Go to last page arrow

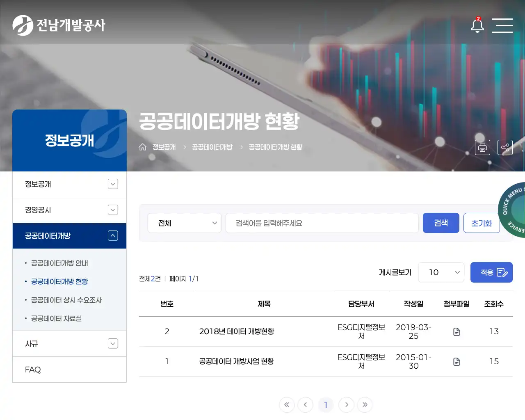point(365,405)
